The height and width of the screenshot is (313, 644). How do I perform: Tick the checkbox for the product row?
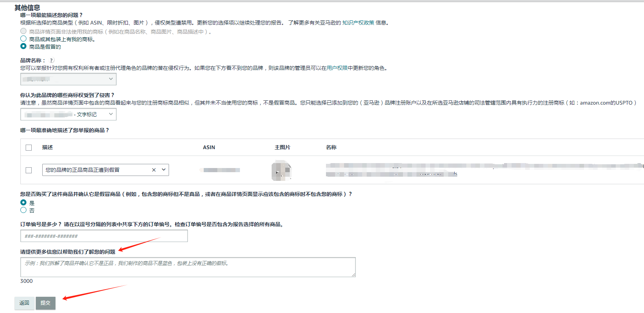29,170
